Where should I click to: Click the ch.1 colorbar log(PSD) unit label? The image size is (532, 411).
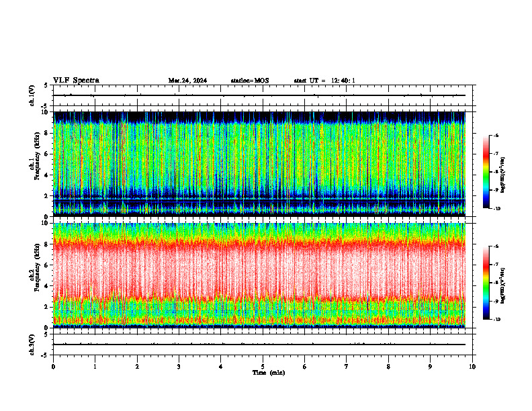point(503,175)
